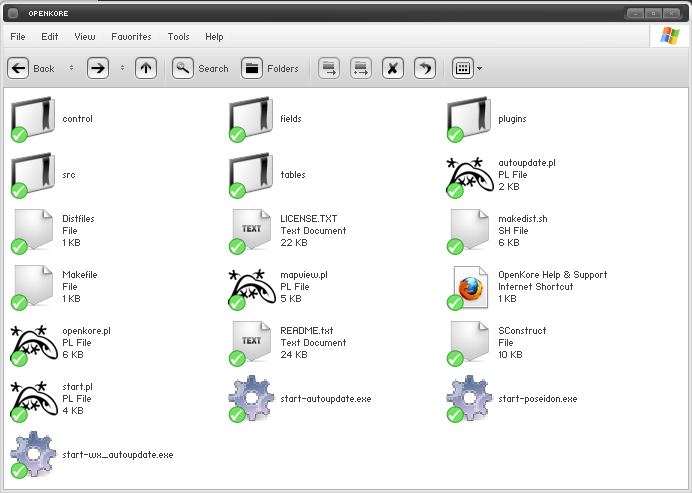Open the Forward history dropdown arrow

coord(122,68)
